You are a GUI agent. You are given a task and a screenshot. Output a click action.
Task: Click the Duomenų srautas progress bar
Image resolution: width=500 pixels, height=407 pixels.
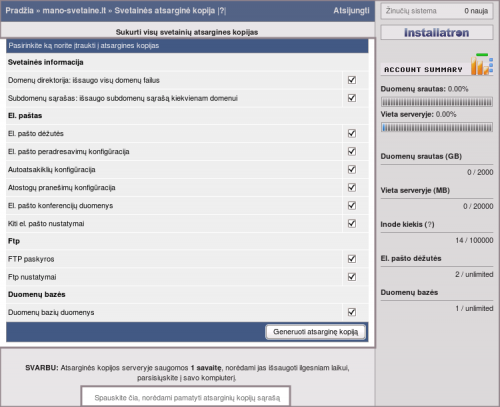coord(437,102)
